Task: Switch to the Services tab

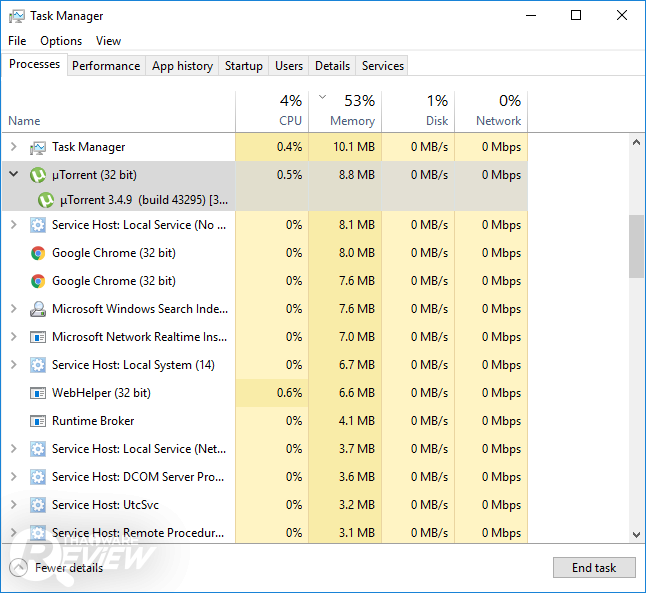Action: (x=382, y=66)
